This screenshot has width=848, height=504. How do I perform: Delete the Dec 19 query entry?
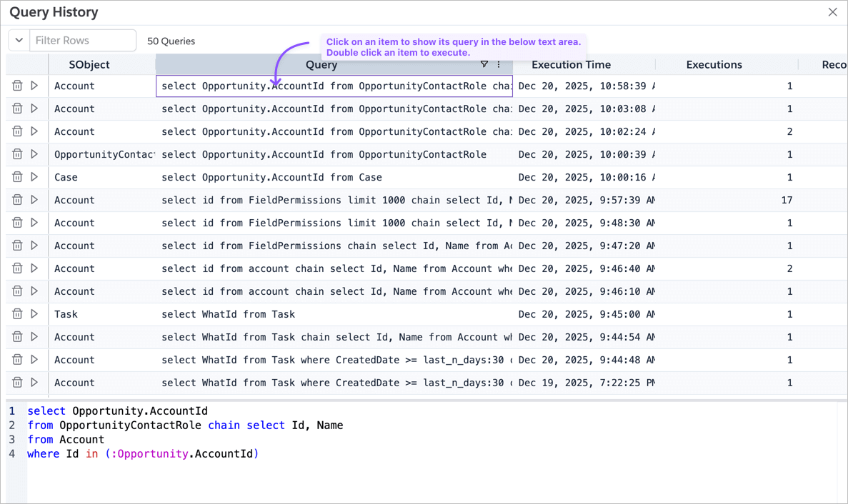(x=17, y=383)
